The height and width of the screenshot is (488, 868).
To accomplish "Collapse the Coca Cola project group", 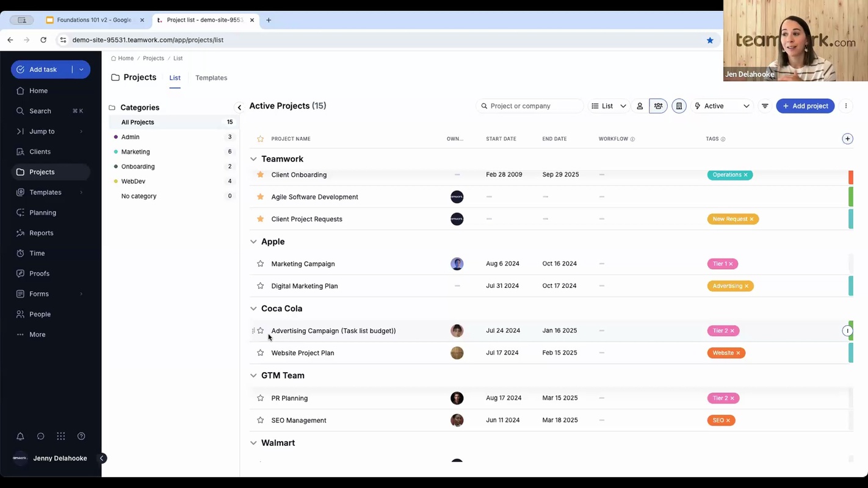I will (253, 308).
